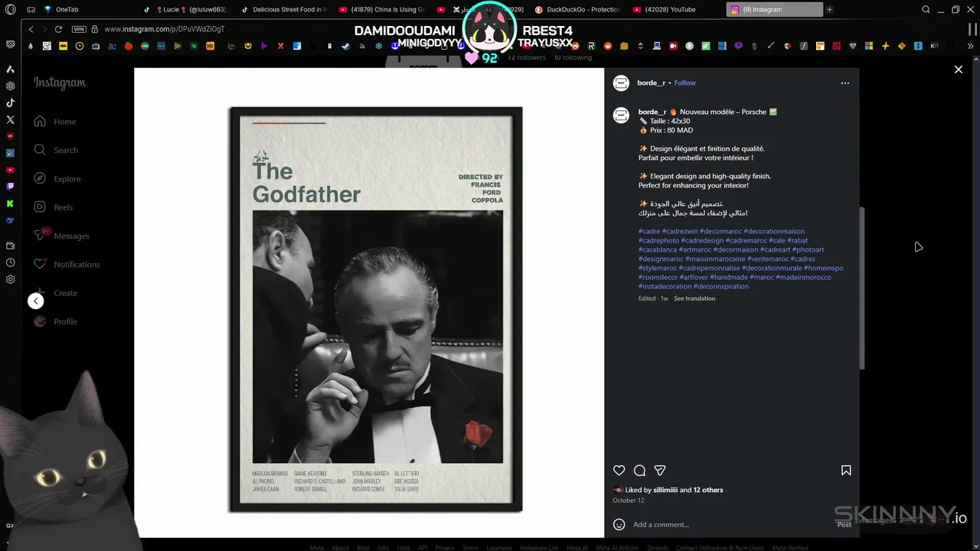980x551 pixels.
Task: Switch to China Is Using YouTube tab
Action: point(383,9)
